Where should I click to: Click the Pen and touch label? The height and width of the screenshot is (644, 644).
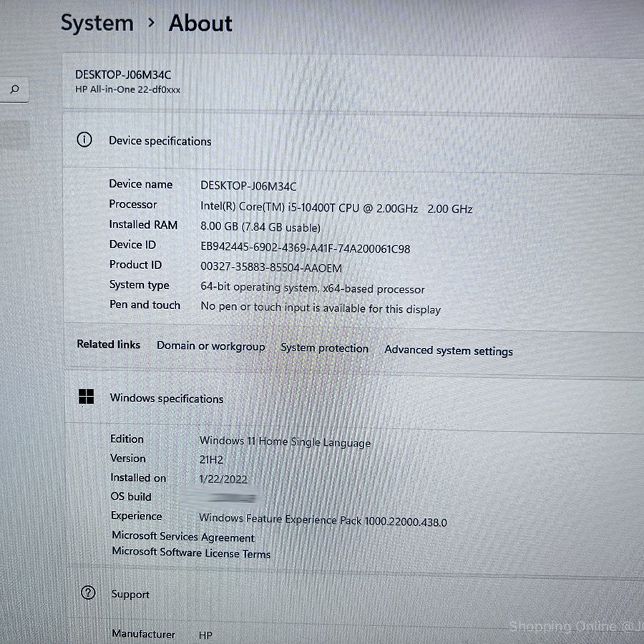tap(145, 305)
